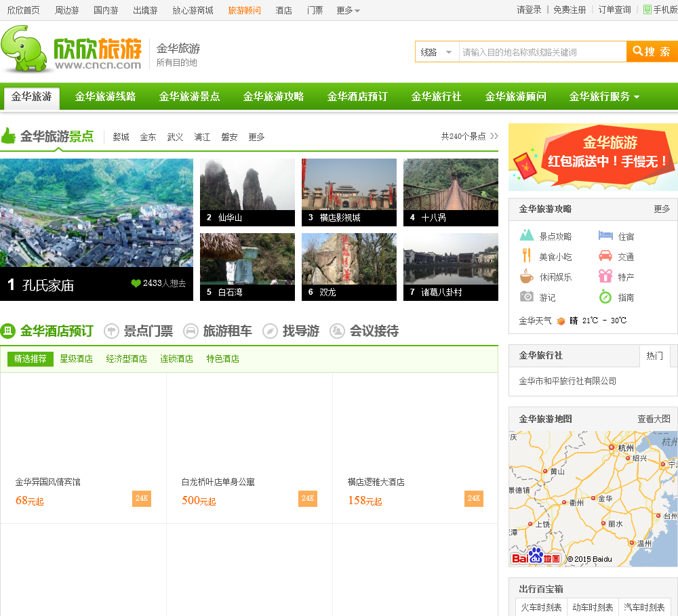
Task: Open 美食小吃 fork and knife icon
Action: (526, 255)
